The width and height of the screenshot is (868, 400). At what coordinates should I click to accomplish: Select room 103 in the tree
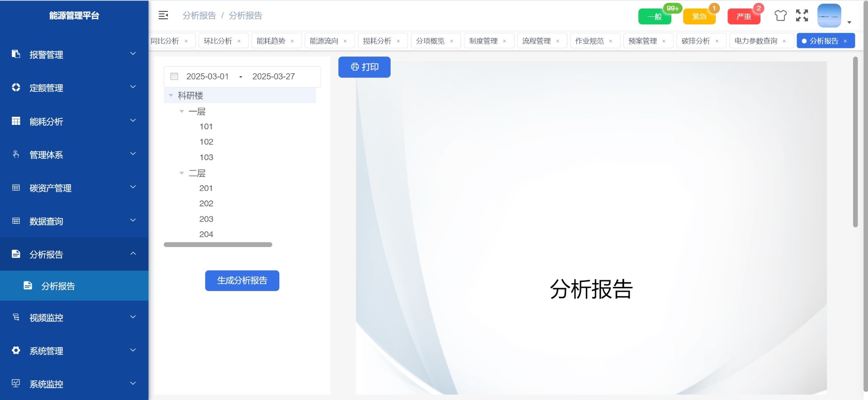pos(206,157)
